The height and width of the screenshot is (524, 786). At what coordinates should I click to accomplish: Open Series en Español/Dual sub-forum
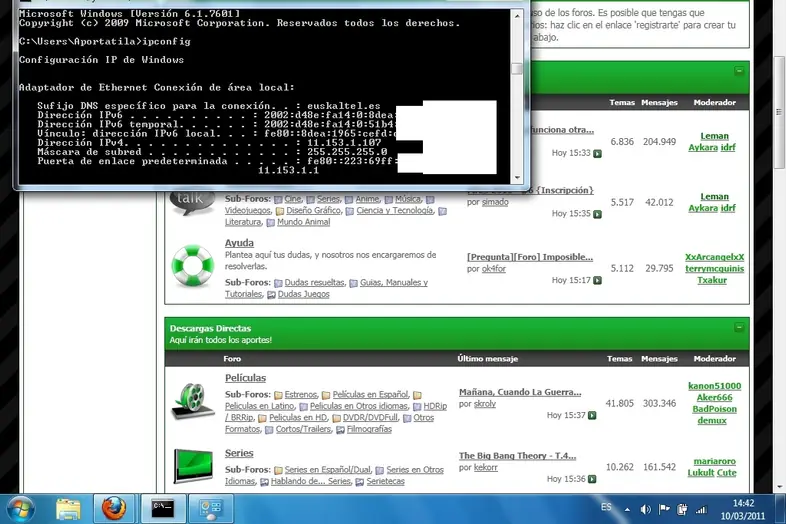click(x=327, y=470)
